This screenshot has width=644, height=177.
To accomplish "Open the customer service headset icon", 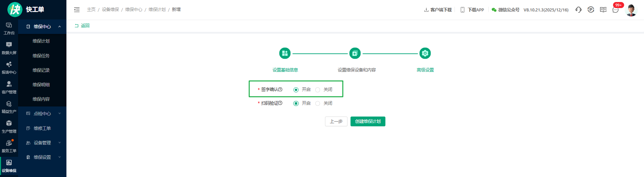I will pyautogui.click(x=578, y=10).
